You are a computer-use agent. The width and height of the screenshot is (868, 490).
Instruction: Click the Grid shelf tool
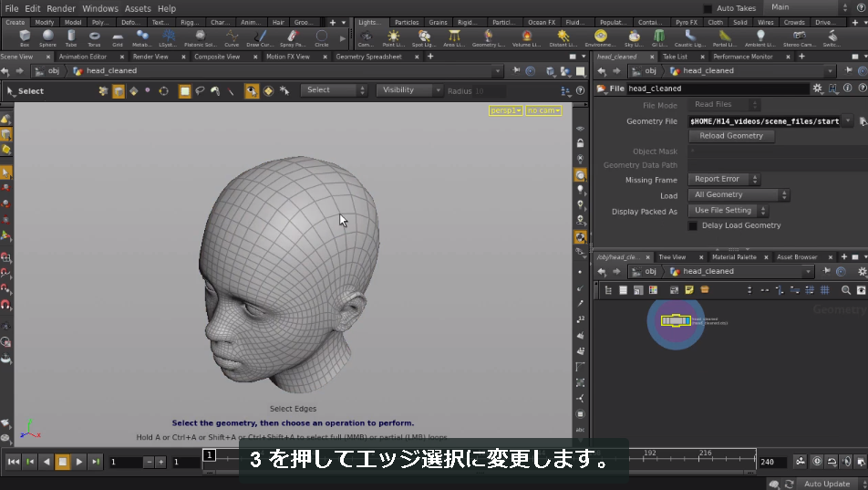point(118,38)
